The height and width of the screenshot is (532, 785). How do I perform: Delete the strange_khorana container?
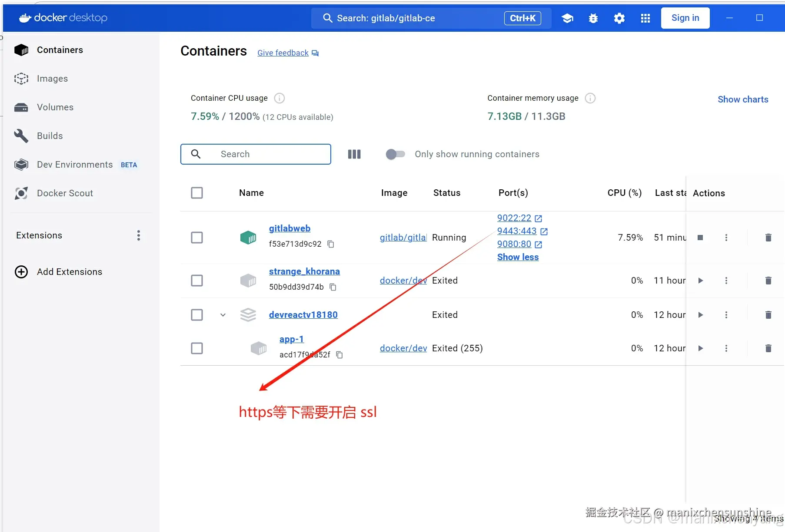[x=768, y=281]
